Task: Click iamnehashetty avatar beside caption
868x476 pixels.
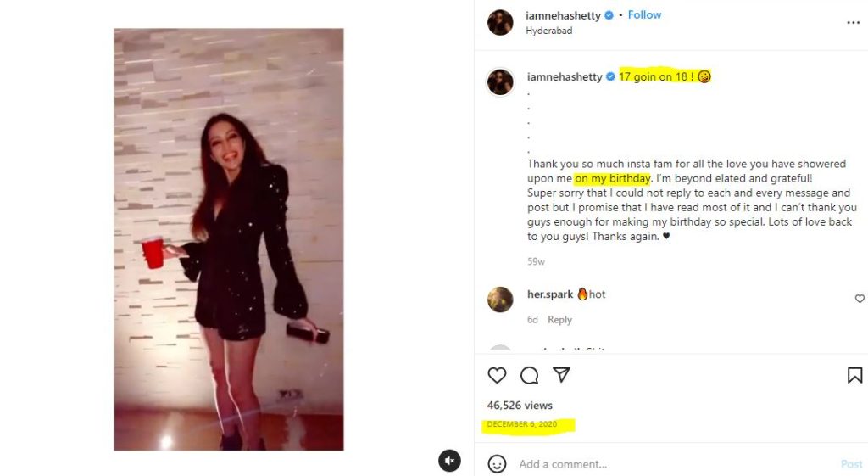Action: tap(500, 82)
